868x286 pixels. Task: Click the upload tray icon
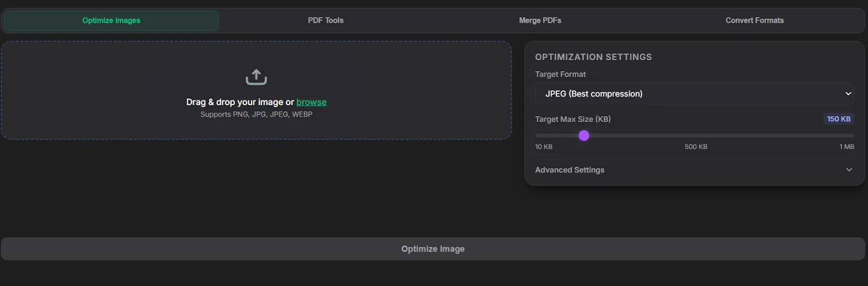[x=256, y=77]
